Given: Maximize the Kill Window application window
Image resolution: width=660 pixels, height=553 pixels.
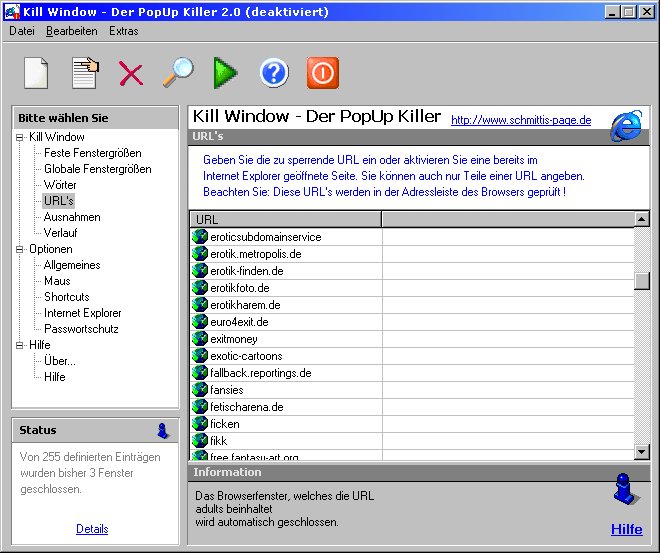Looking at the screenshot, I should coord(628,12).
